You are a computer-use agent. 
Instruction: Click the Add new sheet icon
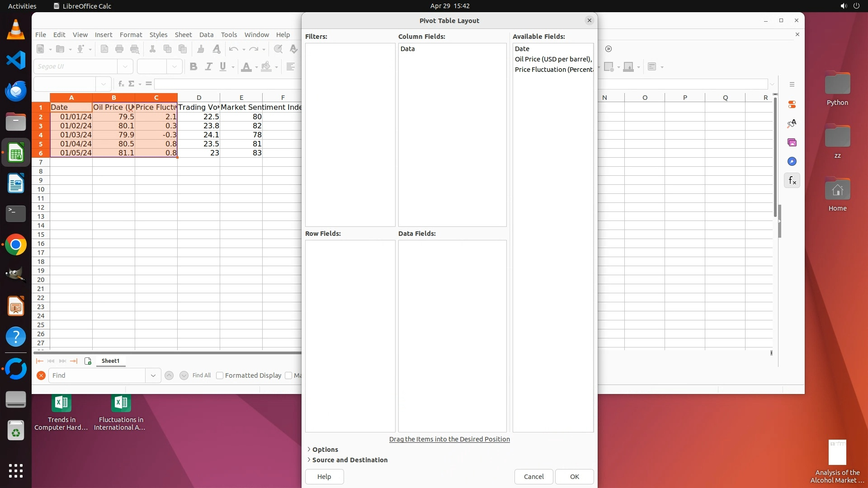pos(88,361)
